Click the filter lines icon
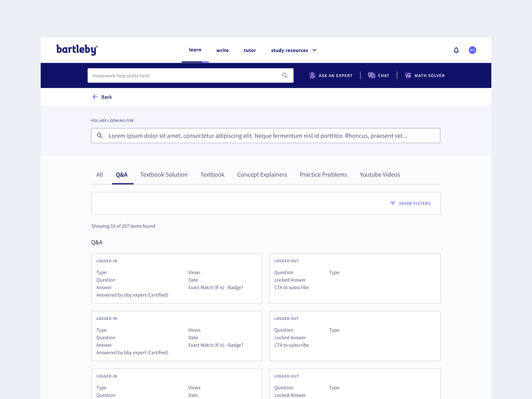The height and width of the screenshot is (399, 532). pos(393,203)
